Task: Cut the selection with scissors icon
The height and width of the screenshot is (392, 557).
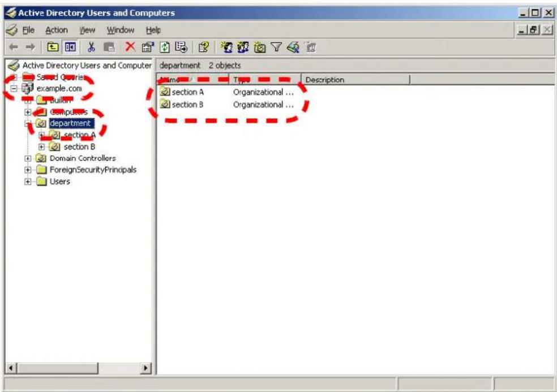Action: click(91, 47)
